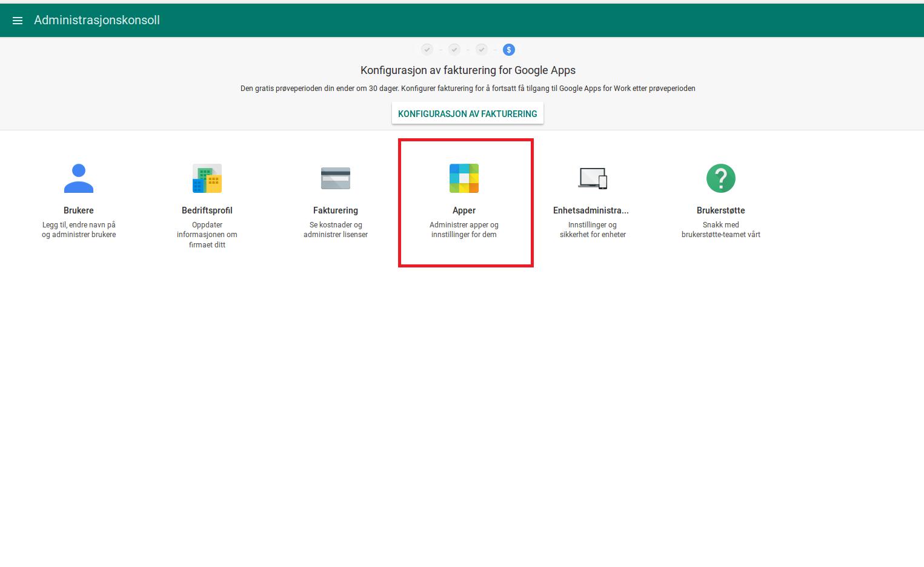Click 'Innstillinger og sikkerhet for enheter' text
This screenshot has height=567, width=924.
593,230
